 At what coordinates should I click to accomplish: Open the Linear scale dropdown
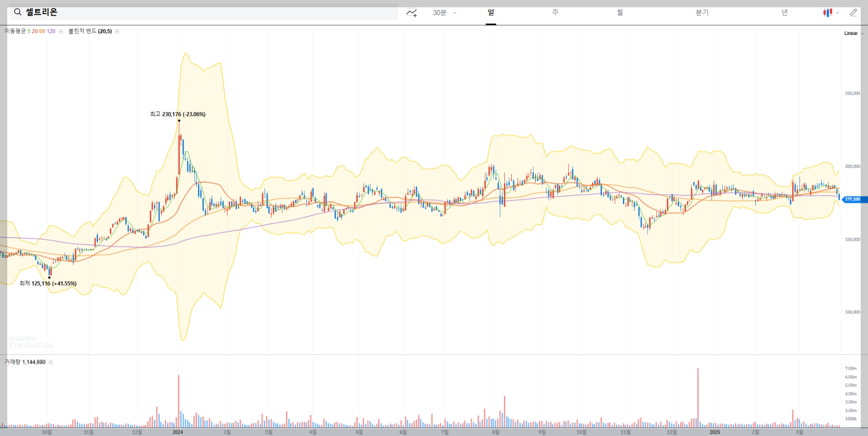coord(854,33)
